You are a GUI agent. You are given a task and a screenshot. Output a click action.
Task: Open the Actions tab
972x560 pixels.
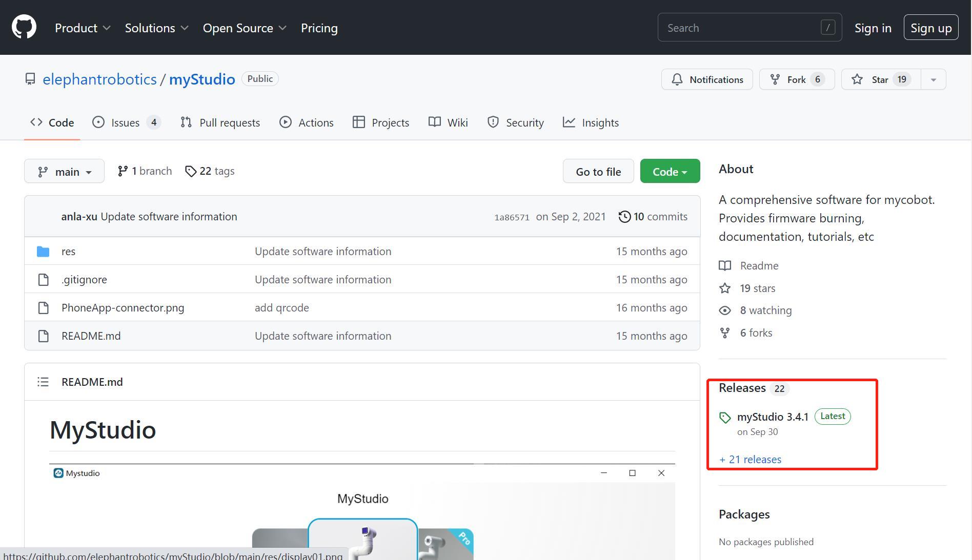click(x=306, y=122)
